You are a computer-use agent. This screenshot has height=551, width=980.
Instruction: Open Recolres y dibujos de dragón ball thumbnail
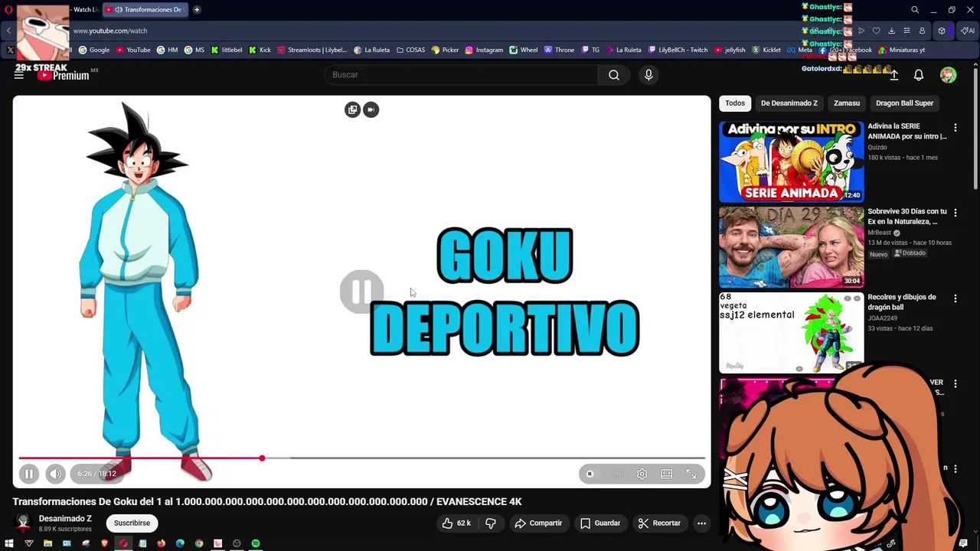pos(792,333)
